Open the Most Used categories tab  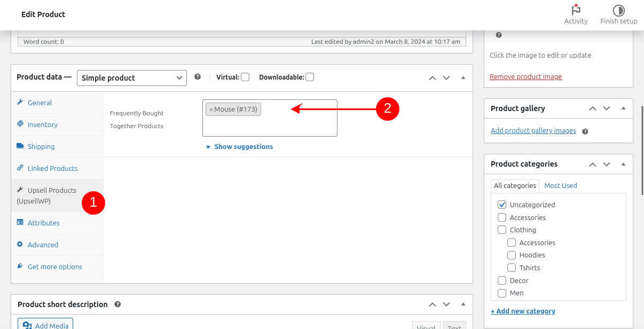point(561,185)
